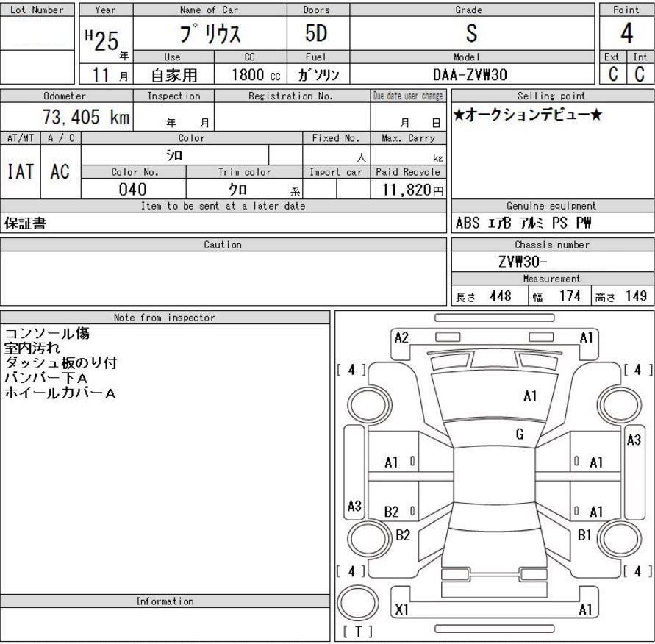Select the car name プリウス
655x644 pixels.
[210, 34]
